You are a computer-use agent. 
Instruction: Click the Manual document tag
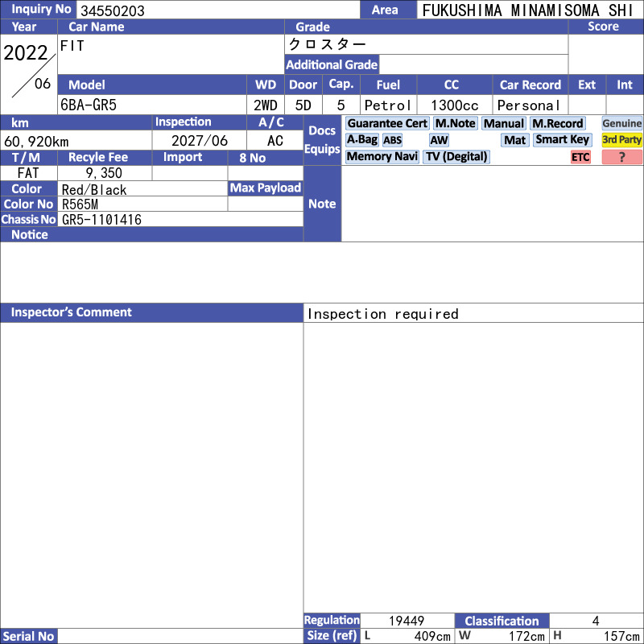point(504,123)
